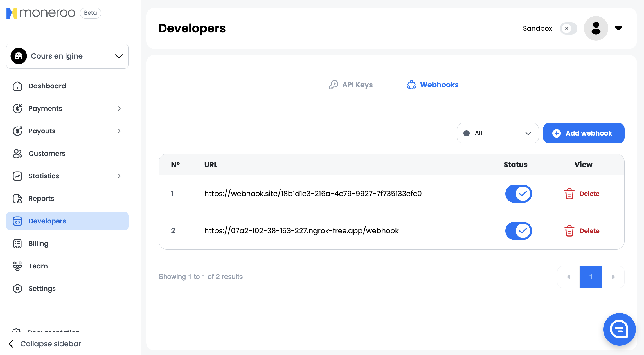This screenshot has width=644, height=355.
Task: Click the user profile avatar
Action: [596, 28]
